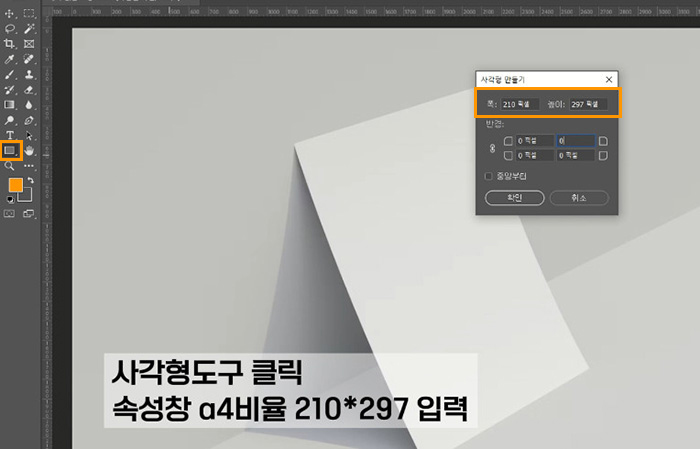700x449 pixels.
Task: Enable the 중앙부터 checkbox
Action: 488,176
